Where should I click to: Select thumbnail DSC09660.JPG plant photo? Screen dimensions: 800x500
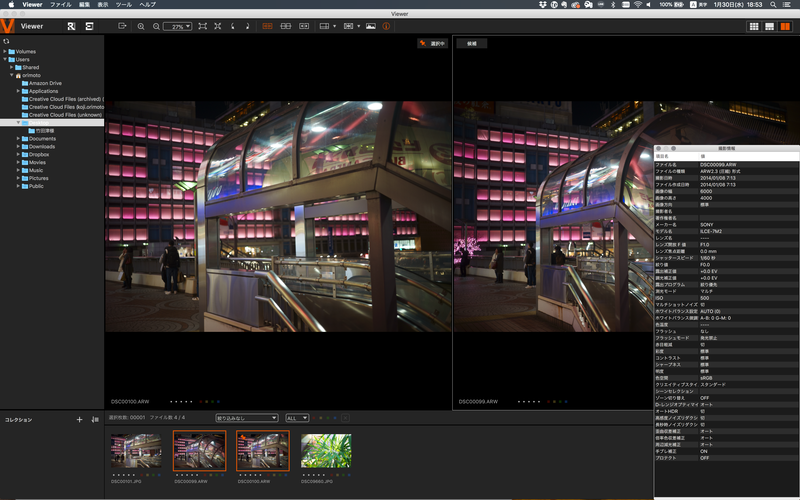[326, 451]
